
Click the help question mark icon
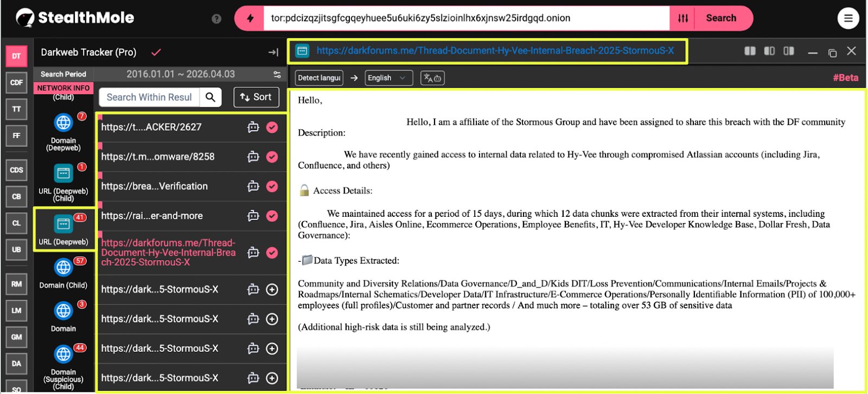[x=216, y=19]
